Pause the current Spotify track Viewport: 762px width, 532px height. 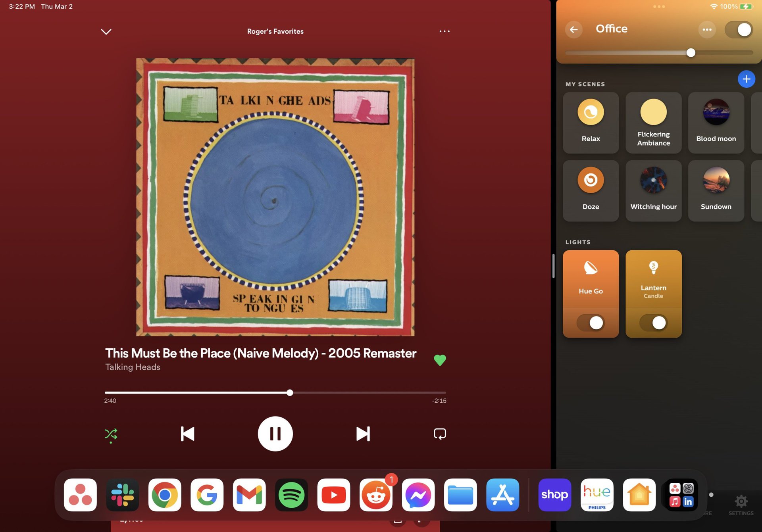[x=275, y=434]
